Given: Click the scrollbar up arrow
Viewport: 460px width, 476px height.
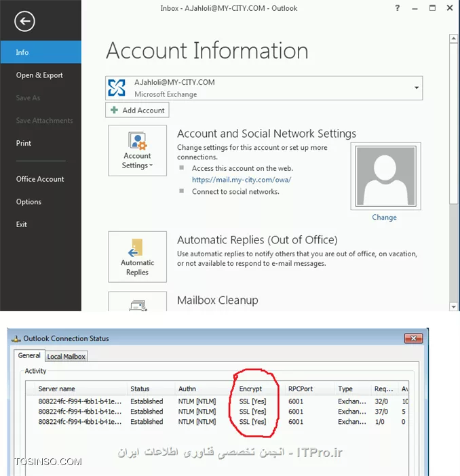Looking at the screenshot, I should (453, 39).
